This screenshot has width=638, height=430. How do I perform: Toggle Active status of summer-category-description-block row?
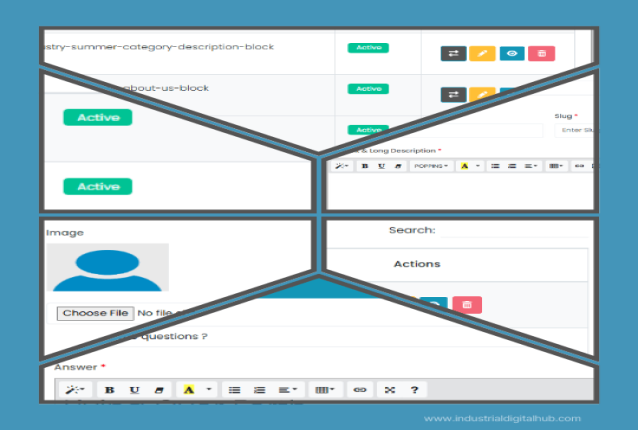point(368,48)
